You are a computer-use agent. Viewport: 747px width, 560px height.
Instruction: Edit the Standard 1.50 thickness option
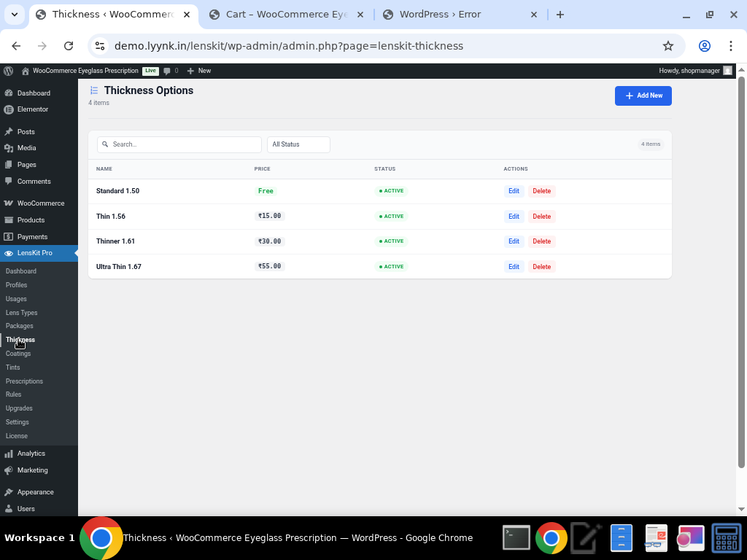(514, 191)
